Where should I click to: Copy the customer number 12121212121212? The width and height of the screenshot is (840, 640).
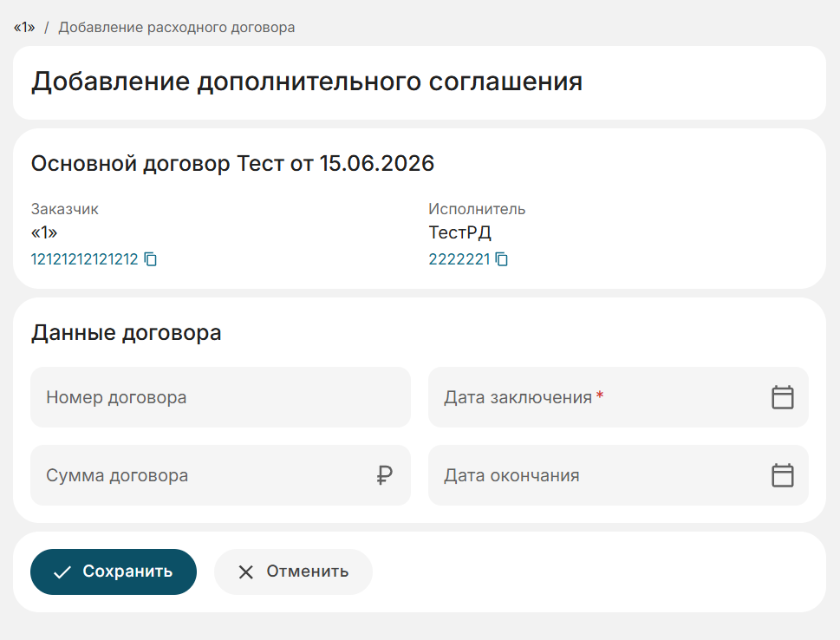(x=151, y=259)
